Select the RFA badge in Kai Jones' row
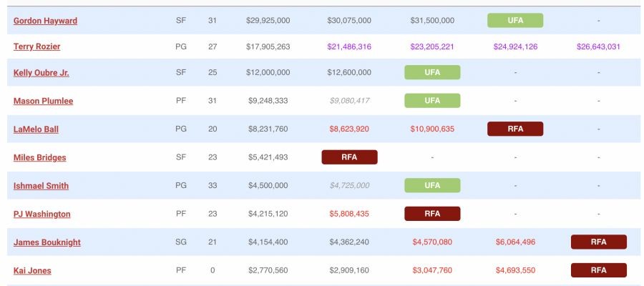644x286 pixels. pos(598,270)
